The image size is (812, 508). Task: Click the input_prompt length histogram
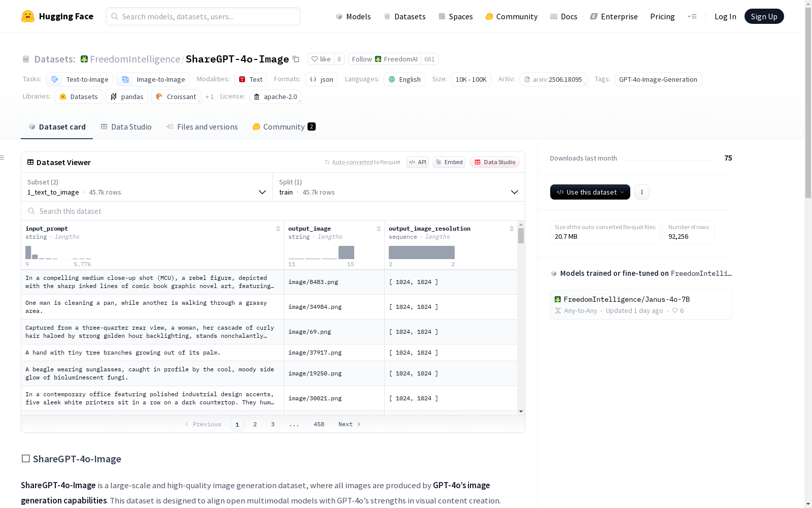pyautogui.click(x=58, y=252)
